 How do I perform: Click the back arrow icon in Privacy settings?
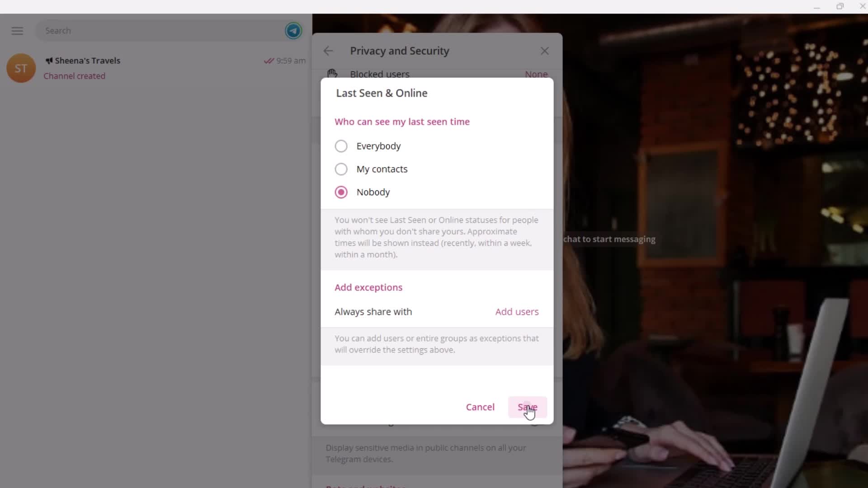329,51
